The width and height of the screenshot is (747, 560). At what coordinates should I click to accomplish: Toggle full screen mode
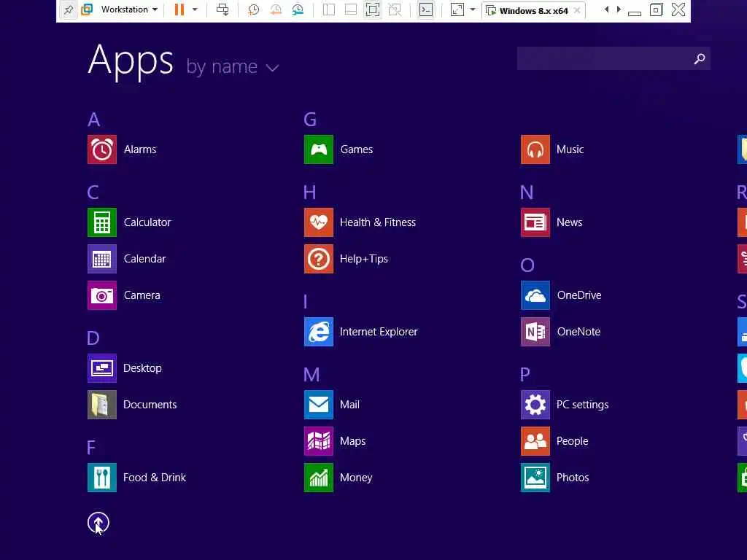click(373, 9)
